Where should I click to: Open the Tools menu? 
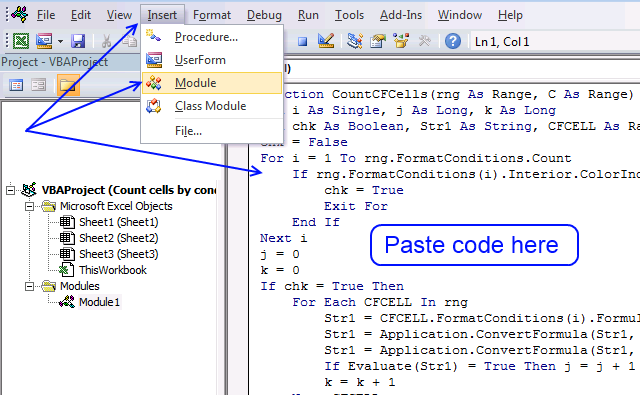(x=349, y=15)
